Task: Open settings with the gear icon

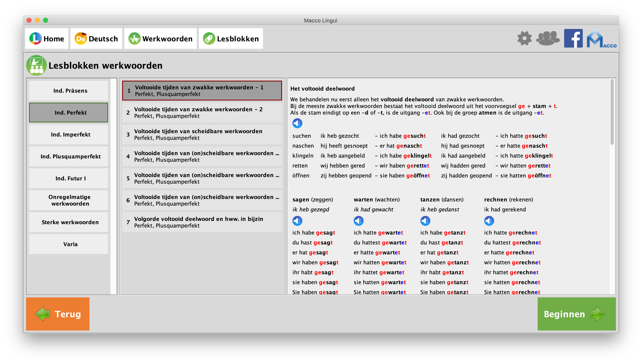Action: (x=524, y=38)
